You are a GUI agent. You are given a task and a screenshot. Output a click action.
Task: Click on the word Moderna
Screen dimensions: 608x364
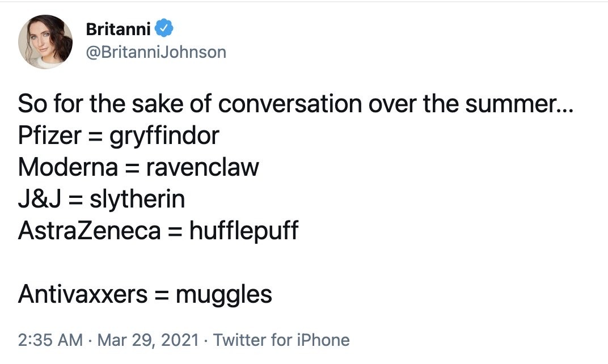coord(68,167)
